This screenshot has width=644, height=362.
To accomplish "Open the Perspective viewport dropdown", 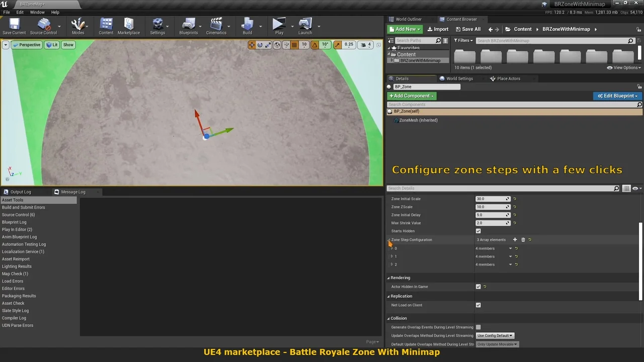I will click(x=27, y=45).
